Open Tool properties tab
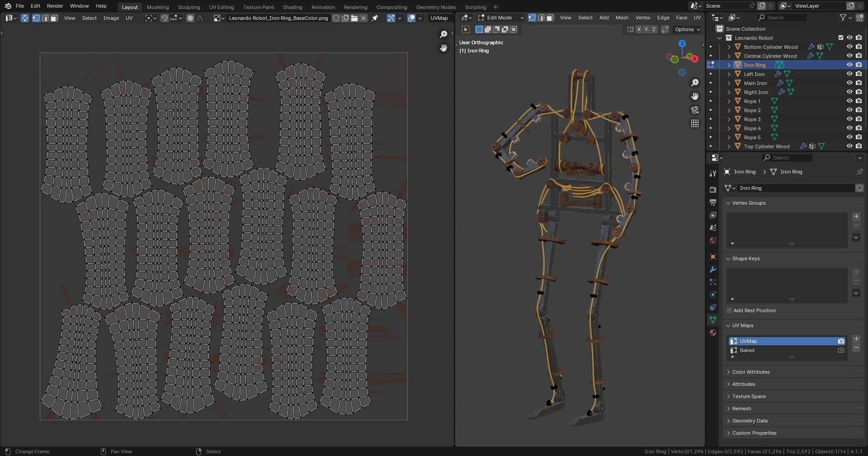The image size is (868, 456). 713,174
